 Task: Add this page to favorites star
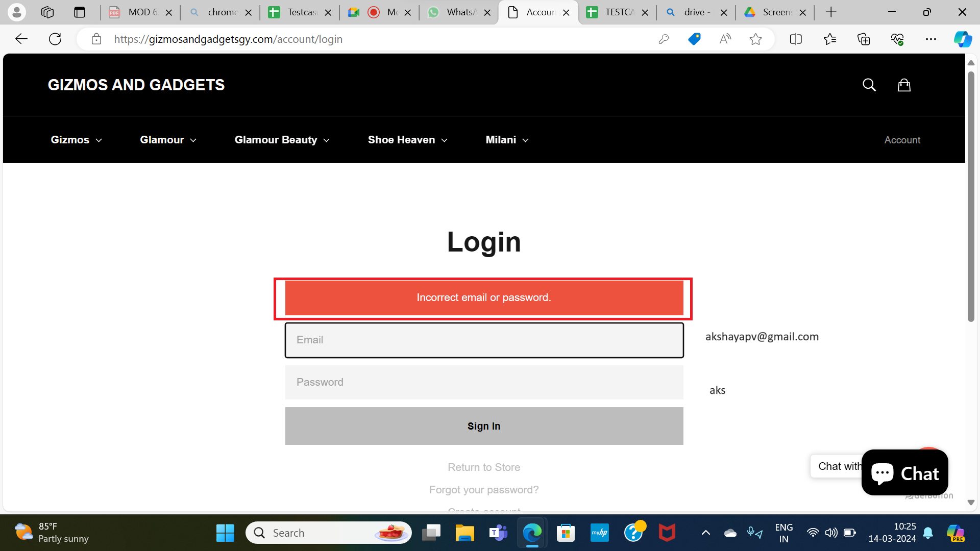coord(756,39)
